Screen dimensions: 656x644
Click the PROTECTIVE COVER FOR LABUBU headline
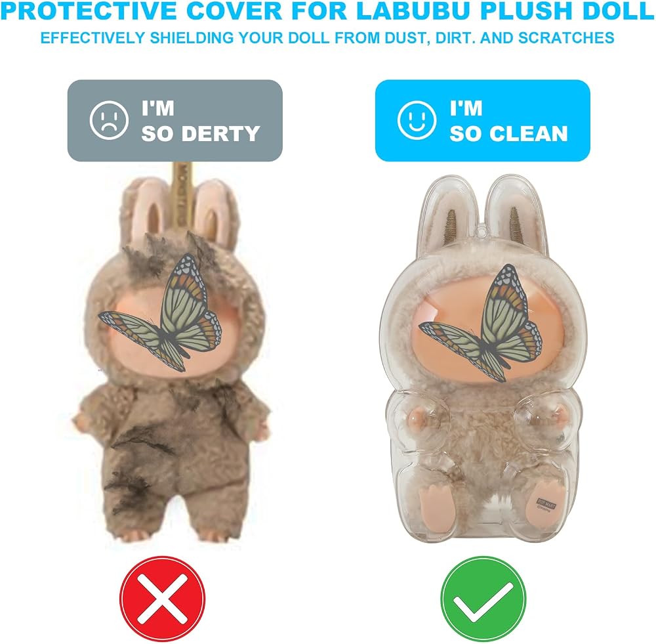click(328, 12)
